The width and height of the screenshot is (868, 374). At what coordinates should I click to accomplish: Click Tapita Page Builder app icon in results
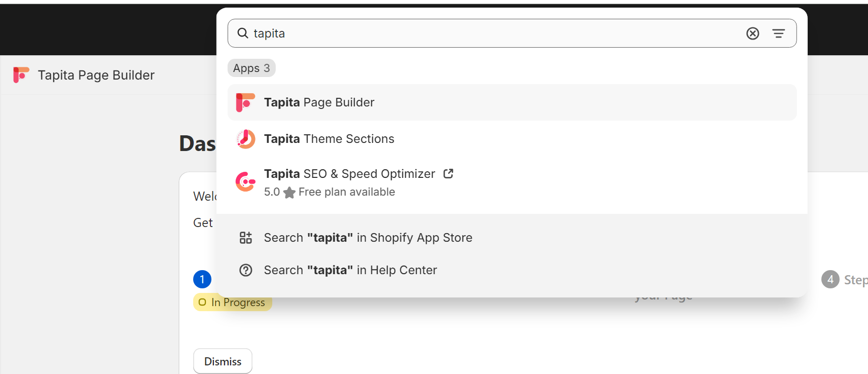pos(245,102)
